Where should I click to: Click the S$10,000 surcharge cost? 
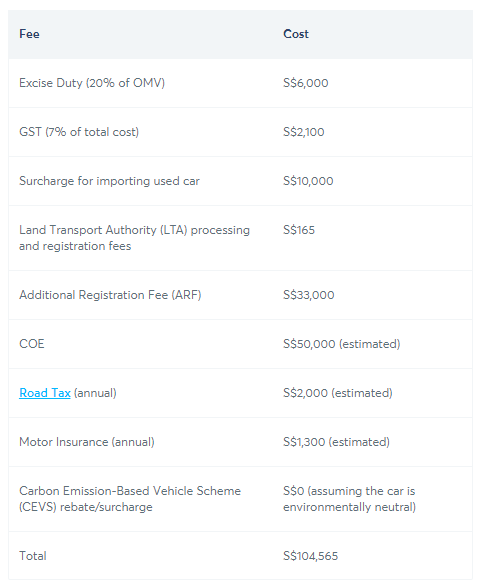(308, 181)
